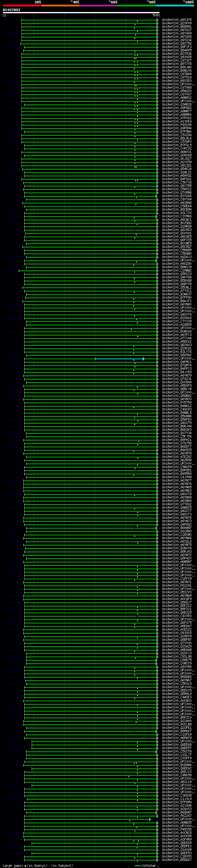Image resolution: width=197 pixels, height=868 pixels.
Task: Open hit UniRef100_Q2XPV9
Action: (177, 23)
